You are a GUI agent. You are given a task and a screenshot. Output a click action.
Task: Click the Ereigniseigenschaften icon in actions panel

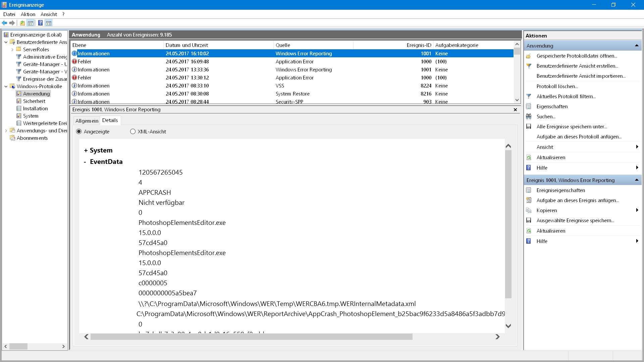(x=529, y=190)
